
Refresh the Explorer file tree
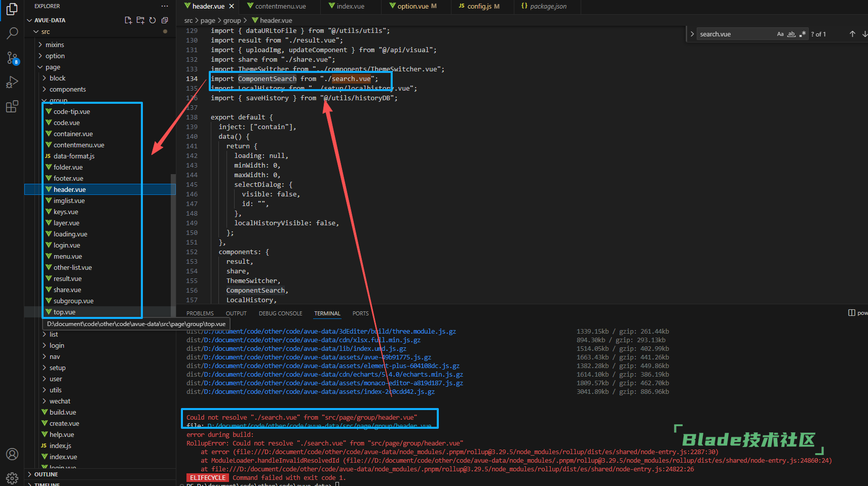(x=153, y=20)
